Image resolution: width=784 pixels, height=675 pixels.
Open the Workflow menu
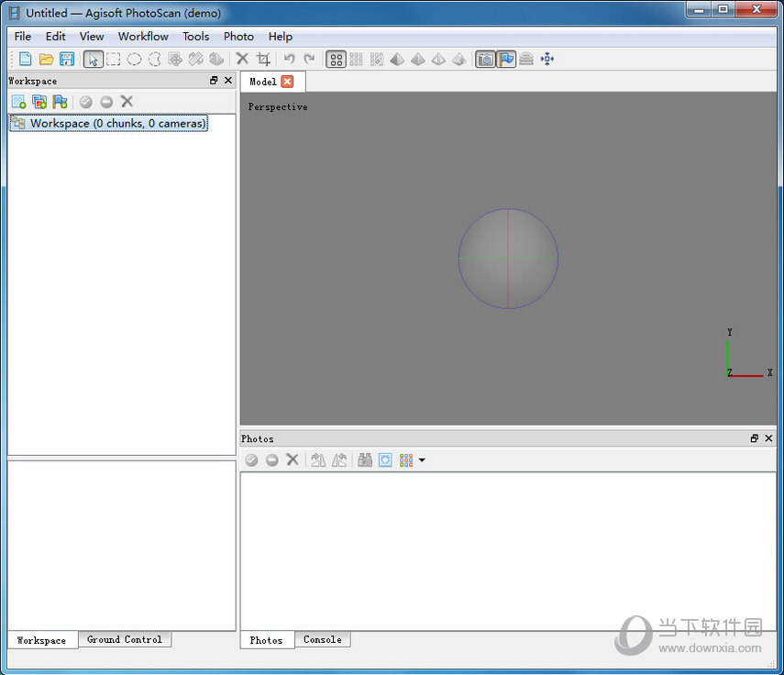[x=143, y=36]
